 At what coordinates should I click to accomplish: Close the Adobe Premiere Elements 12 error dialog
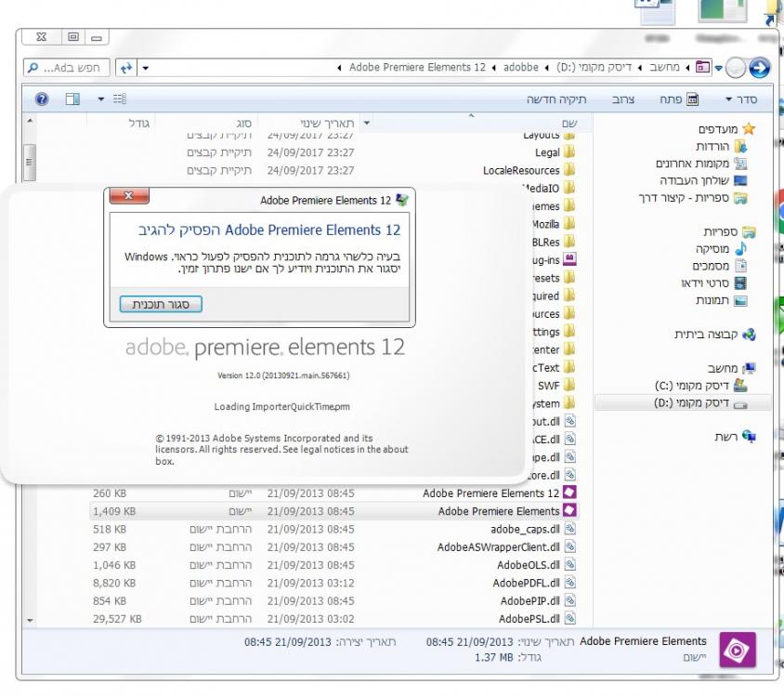coord(129,196)
